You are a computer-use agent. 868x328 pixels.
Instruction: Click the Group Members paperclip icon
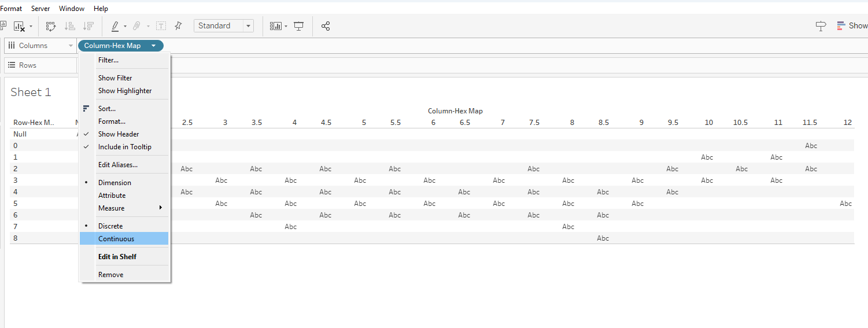[x=136, y=26]
